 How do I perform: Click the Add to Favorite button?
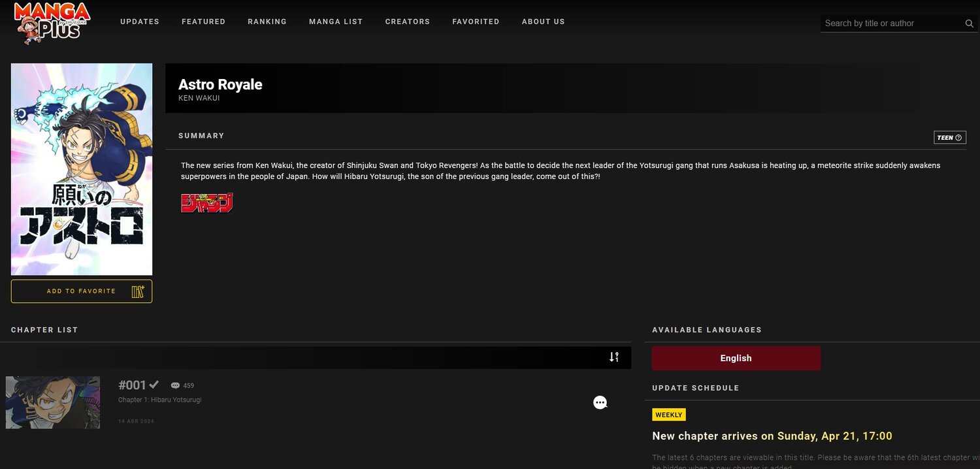point(81,291)
